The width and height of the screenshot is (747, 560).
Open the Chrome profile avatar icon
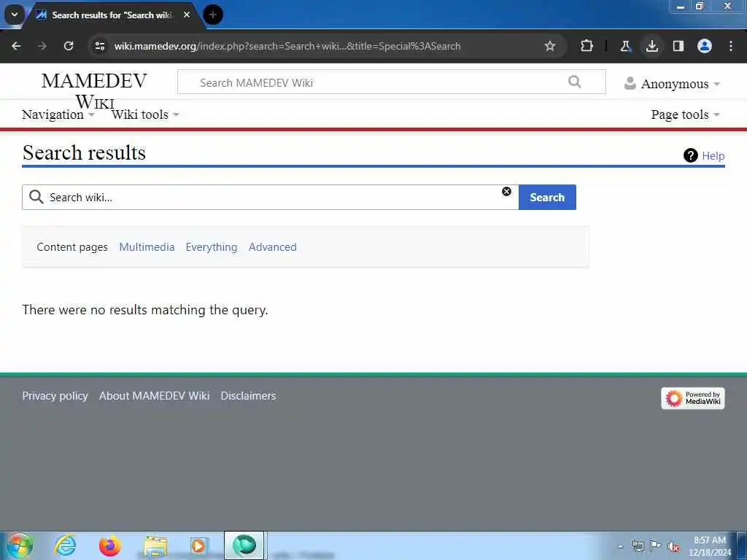(705, 46)
